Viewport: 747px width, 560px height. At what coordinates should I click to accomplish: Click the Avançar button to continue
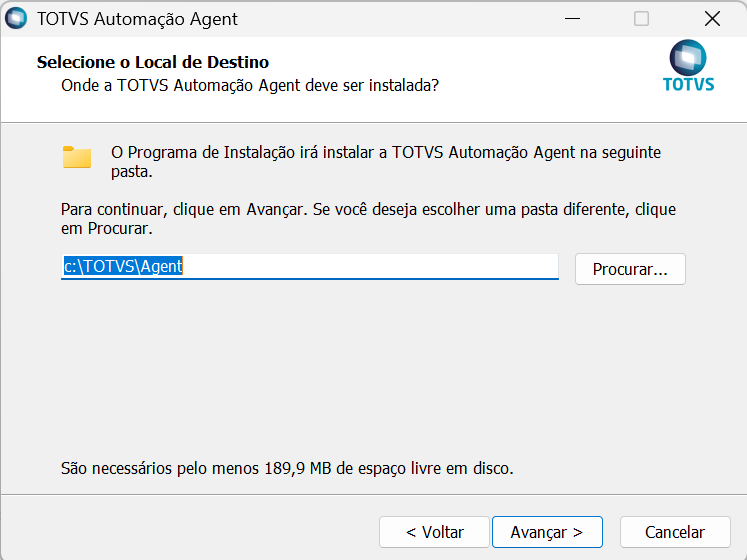click(547, 532)
